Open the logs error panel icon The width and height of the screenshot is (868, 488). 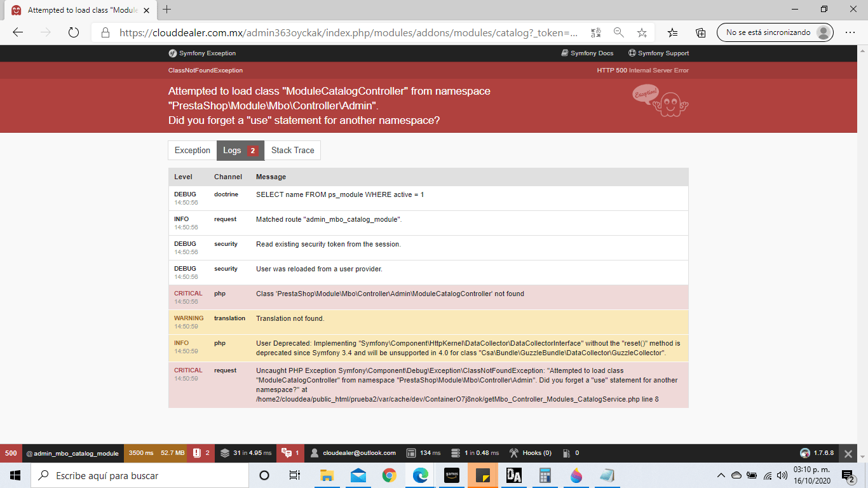point(201,453)
